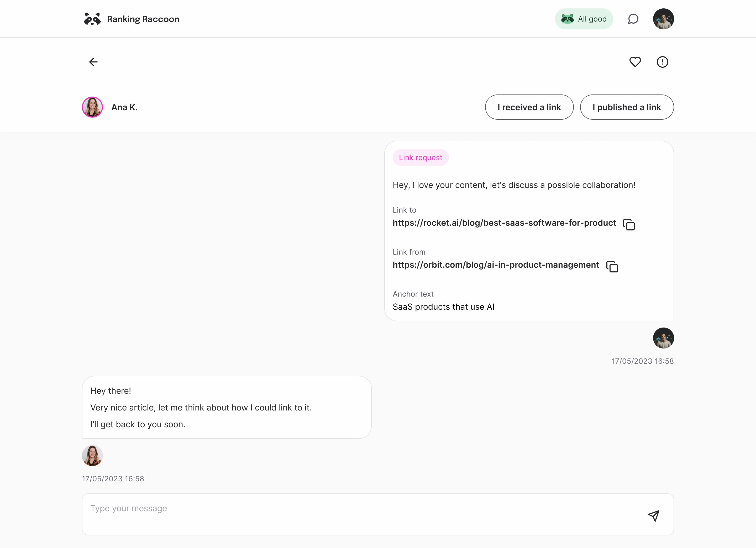Open profile menu from top-right avatar
Image resolution: width=756 pixels, height=548 pixels.
[663, 19]
